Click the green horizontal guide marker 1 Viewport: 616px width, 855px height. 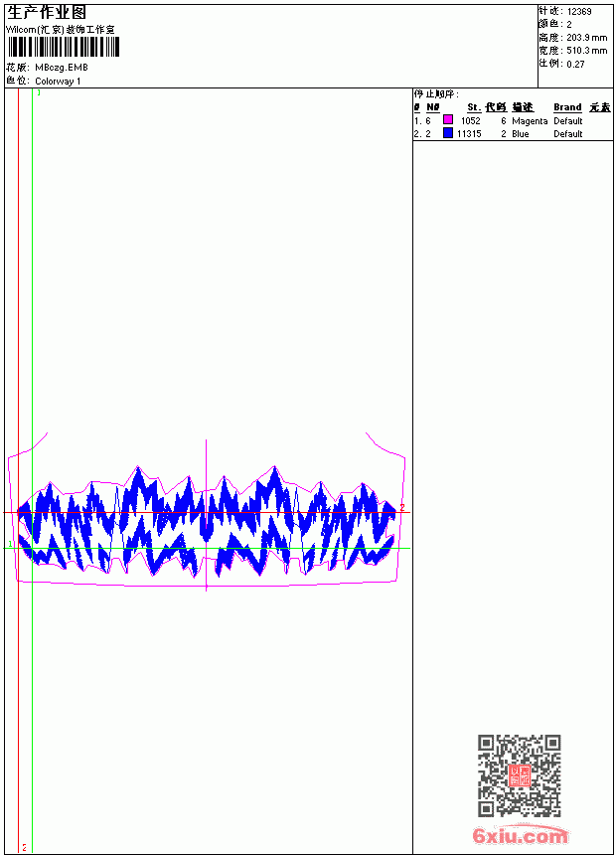click(x=10, y=544)
